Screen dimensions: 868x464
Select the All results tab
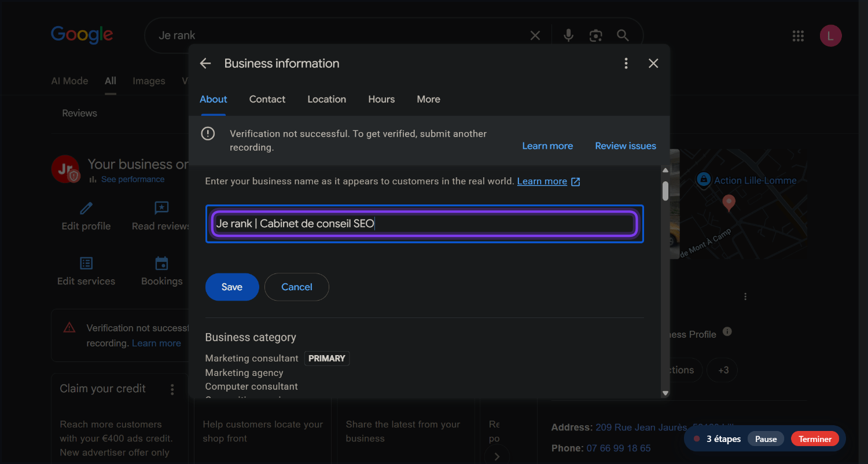(111, 81)
